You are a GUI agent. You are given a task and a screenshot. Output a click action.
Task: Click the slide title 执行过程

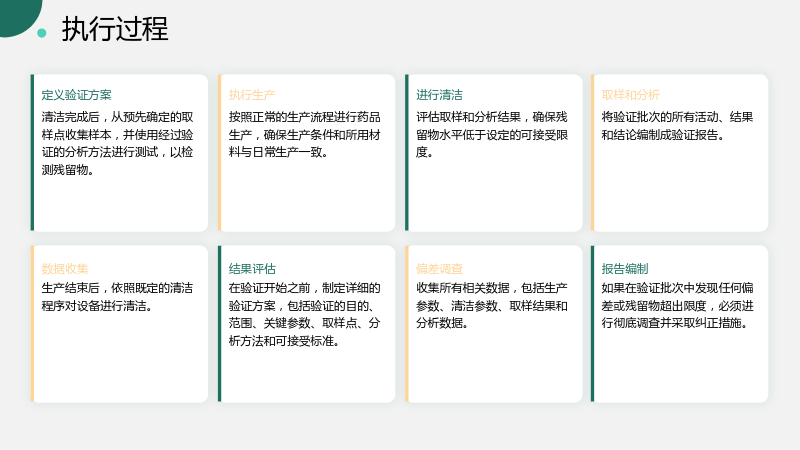[115, 29]
